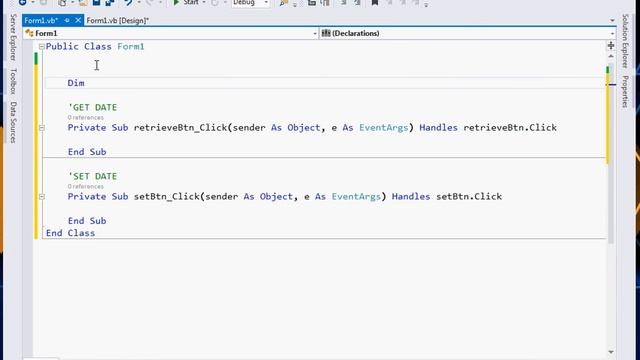Click 'setBtn.Click' in the Handles clause
Viewport: 640px width, 360px height.
point(469,197)
